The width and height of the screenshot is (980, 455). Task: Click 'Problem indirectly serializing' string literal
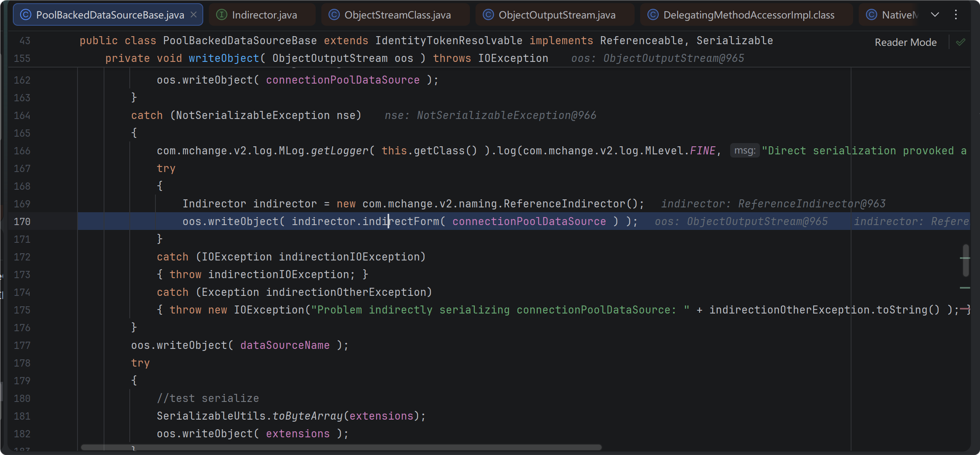click(500, 310)
